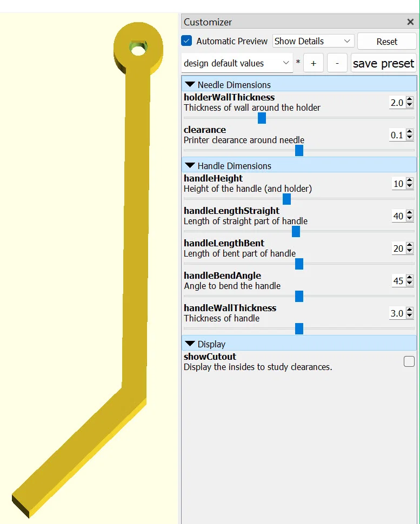Image resolution: width=420 pixels, height=524 pixels.
Task: Decrease handleLengthStraight with down arrow
Action: [410, 219]
